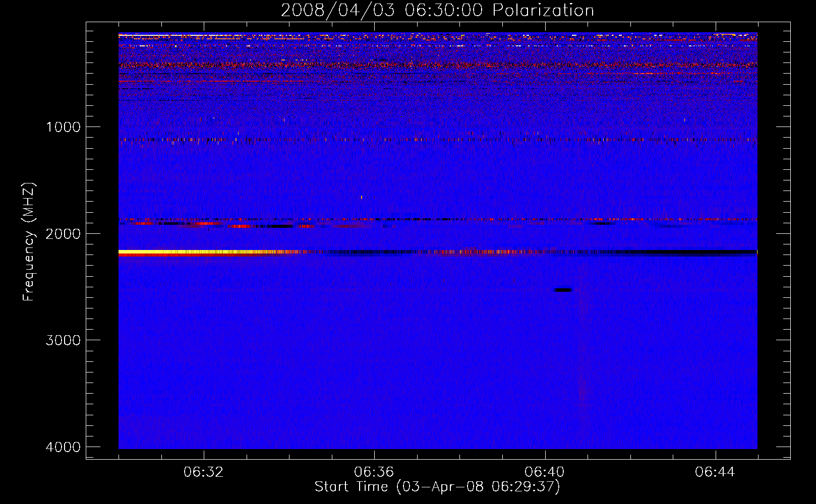Screen dimensions: 816x504
Task: Click the small black patch near 06:40
Action: pyautogui.click(x=563, y=290)
